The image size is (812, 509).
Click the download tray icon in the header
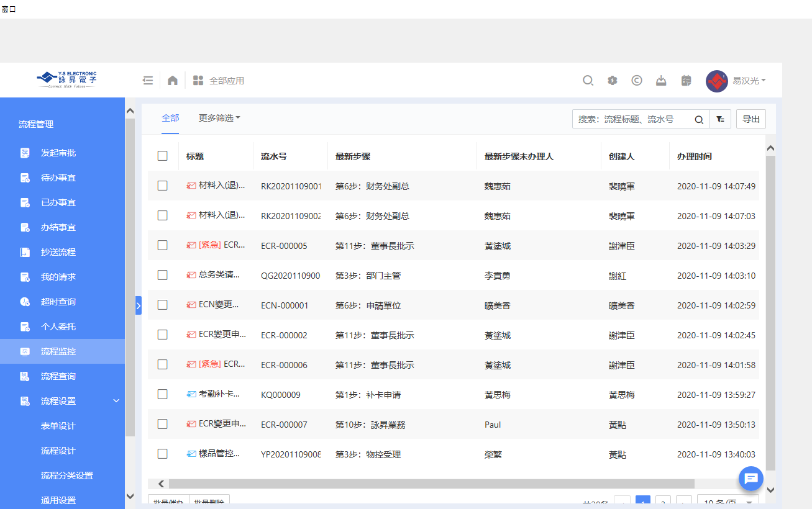[x=662, y=80]
